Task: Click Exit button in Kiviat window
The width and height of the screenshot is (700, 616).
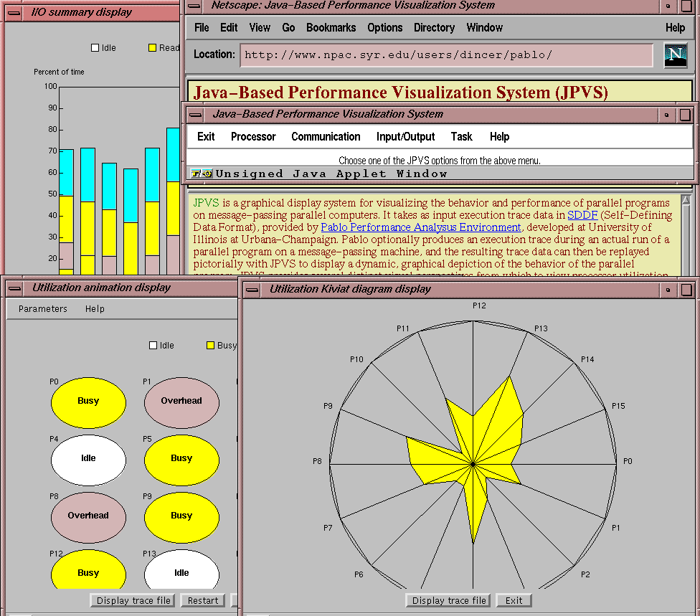Action: (x=514, y=601)
